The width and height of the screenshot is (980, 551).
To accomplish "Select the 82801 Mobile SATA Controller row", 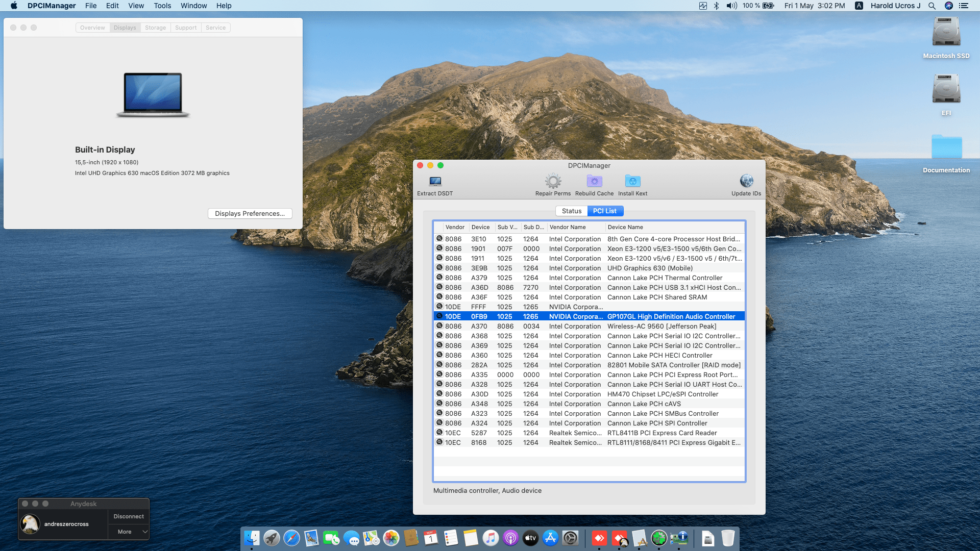I will pyautogui.click(x=589, y=365).
